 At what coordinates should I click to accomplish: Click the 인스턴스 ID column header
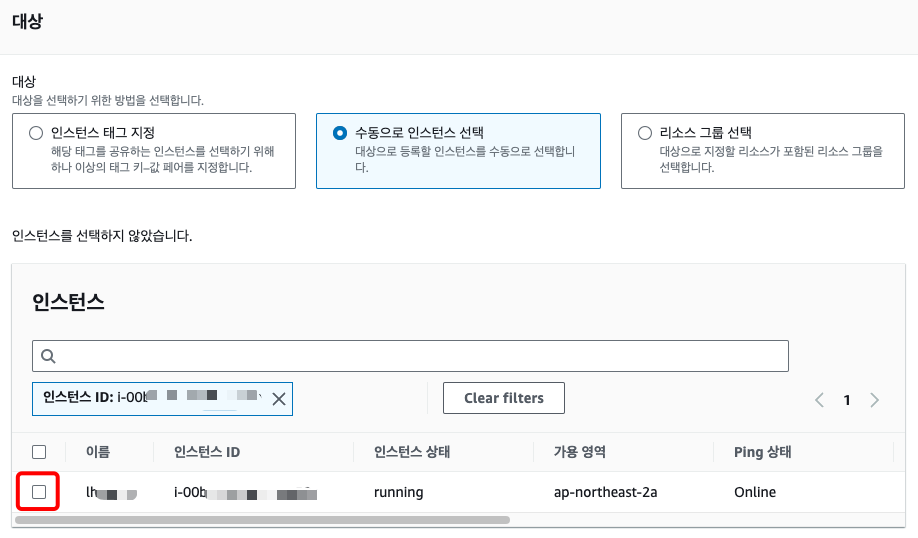click(207, 452)
